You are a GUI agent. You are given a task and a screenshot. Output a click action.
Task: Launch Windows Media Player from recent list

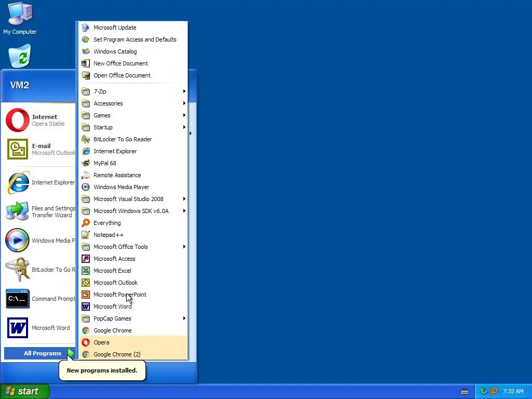coord(39,240)
